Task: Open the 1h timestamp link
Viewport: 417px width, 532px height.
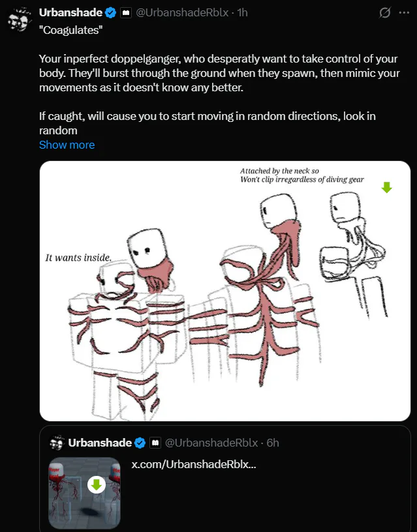Action: tap(242, 13)
